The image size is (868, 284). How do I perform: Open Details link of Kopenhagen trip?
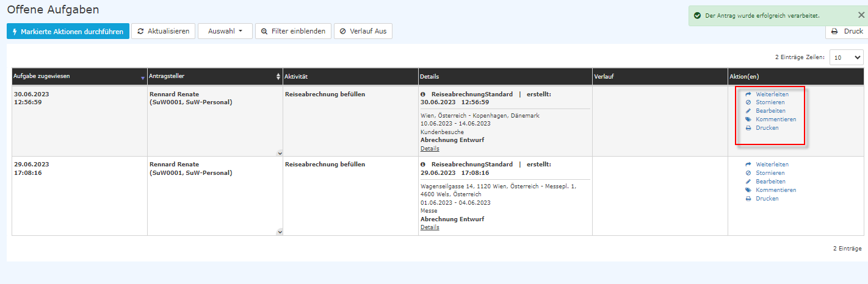430,149
